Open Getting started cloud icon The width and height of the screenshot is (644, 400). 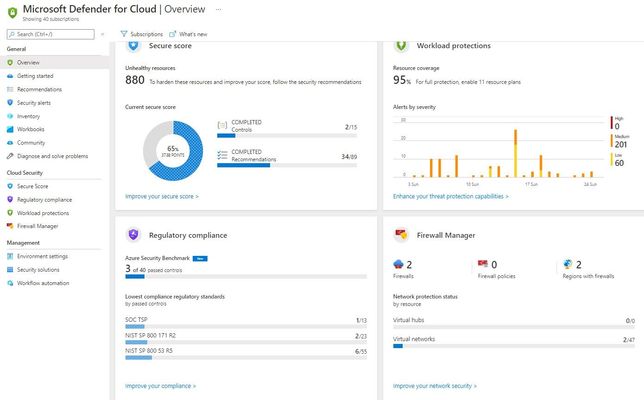coord(10,76)
